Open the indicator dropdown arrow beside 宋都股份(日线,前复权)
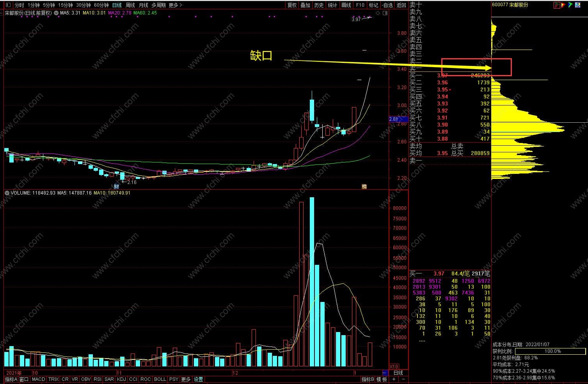588x384 pixels. 56,13
